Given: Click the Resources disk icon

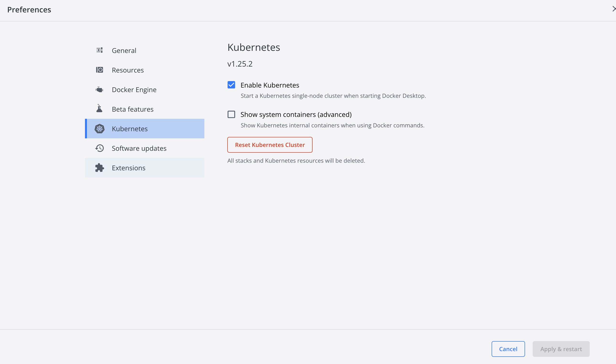Looking at the screenshot, I should click(x=99, y=70).
